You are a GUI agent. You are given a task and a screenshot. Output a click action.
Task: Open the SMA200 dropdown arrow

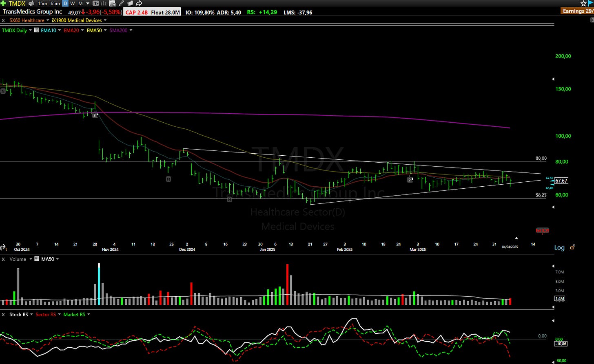coord(131,31)
